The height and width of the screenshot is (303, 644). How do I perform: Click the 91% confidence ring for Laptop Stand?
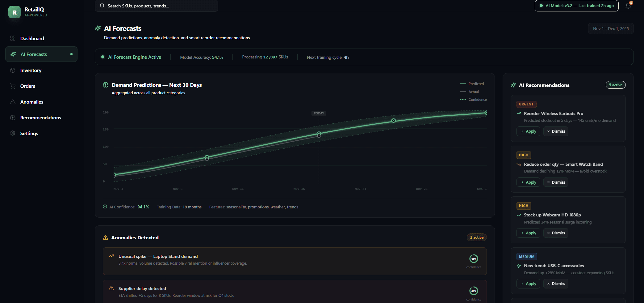click(x=474, y=259)
